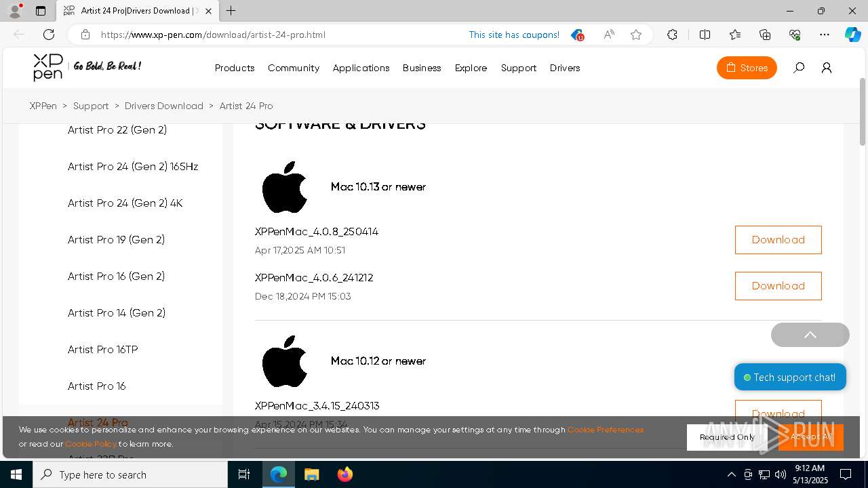Open the Explore menu
This screenshot has width=868, height=488.
click(x=471, y=68)
